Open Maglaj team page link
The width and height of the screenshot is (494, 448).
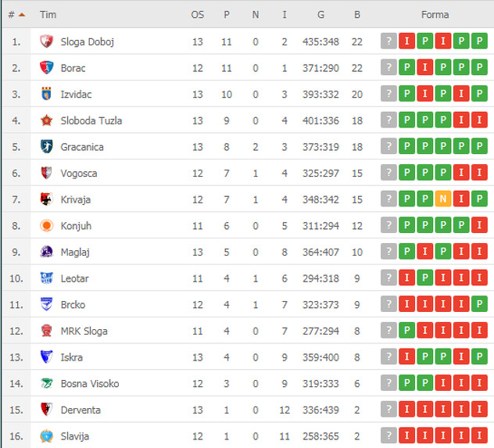point(76,252)
